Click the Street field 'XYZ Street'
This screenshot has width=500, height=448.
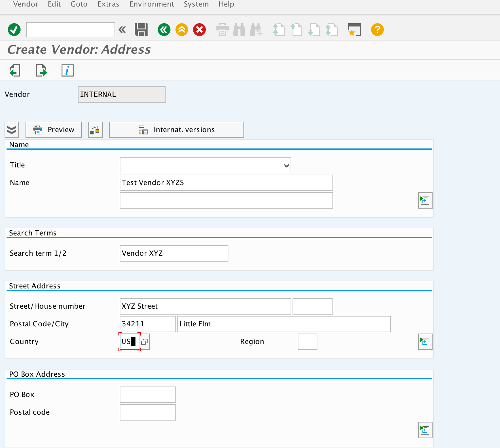coord(205,306)
